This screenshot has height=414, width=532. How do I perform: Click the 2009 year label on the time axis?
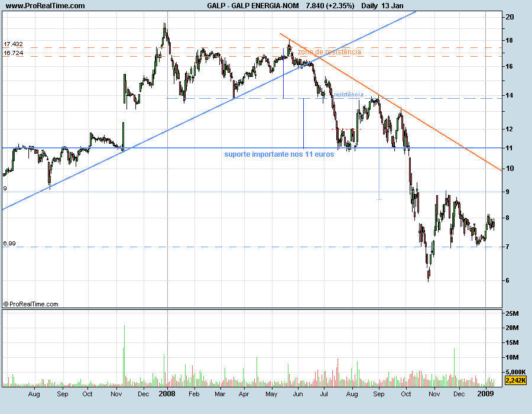(485, 394)
